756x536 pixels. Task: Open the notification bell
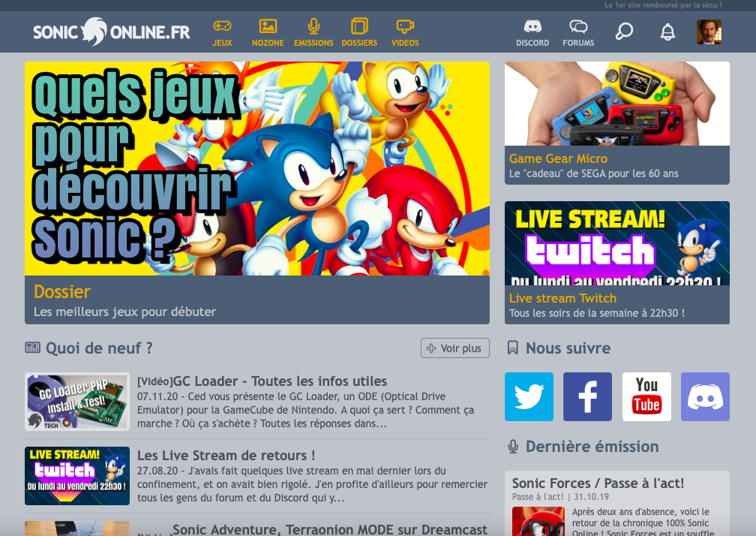coord(667,32)
